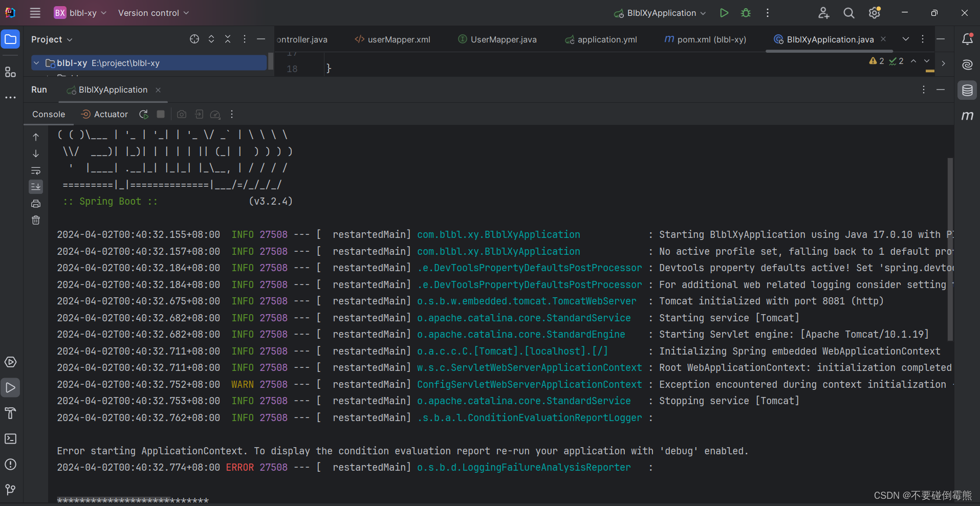Open the BlblXyApplication run configuration dropdown
The image size is (980, 506).
click(x=659, y=13)
